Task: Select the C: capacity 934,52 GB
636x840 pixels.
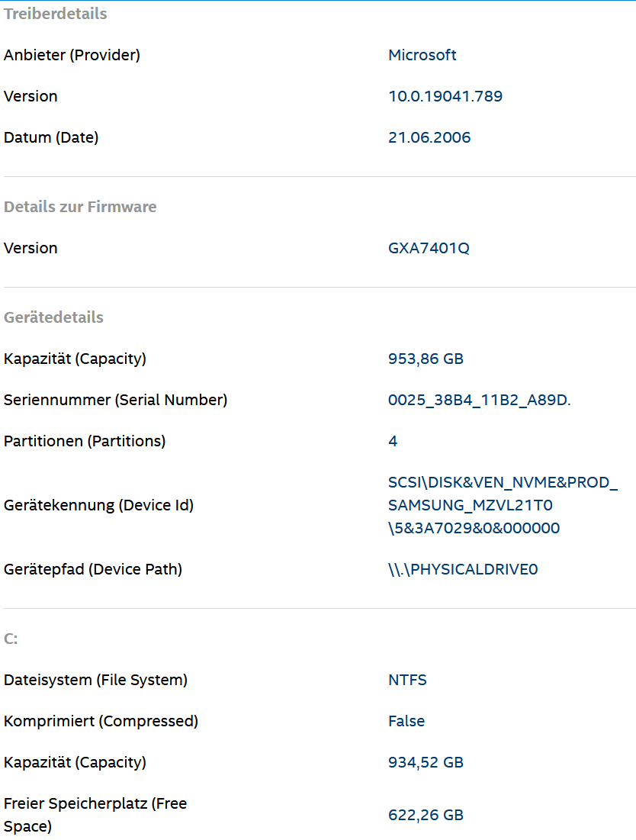Action: [x=426, y=761]
